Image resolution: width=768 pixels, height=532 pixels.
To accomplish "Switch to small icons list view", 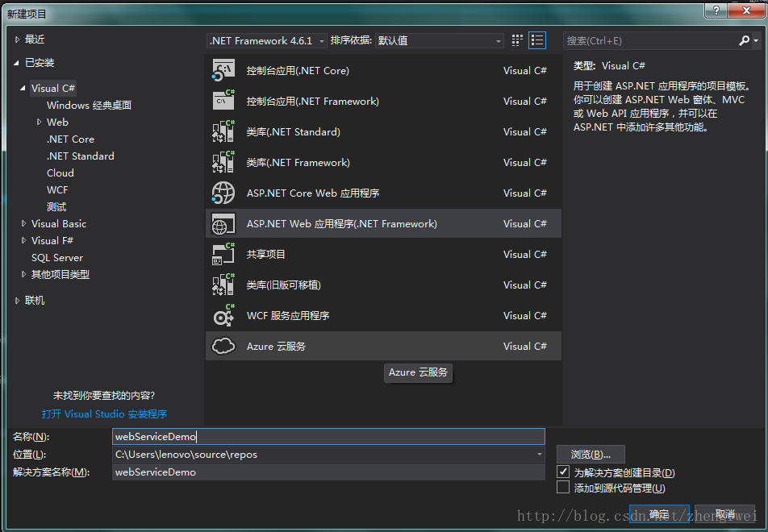I will point(536,40).
